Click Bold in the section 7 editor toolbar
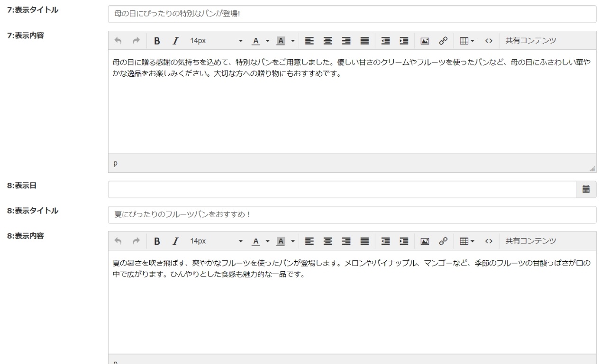This screenshot has height=364, width=601. [x=157, y=41]
